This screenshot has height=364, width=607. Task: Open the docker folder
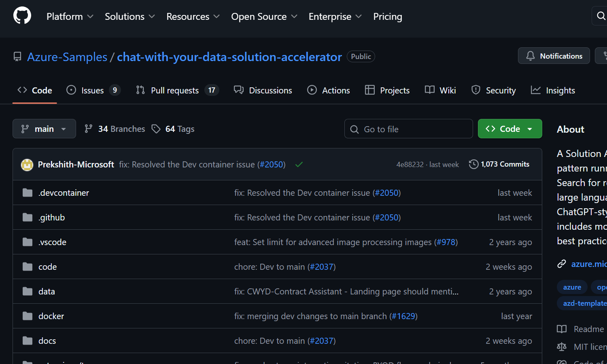pyautogui.click(x=51, y=316)
